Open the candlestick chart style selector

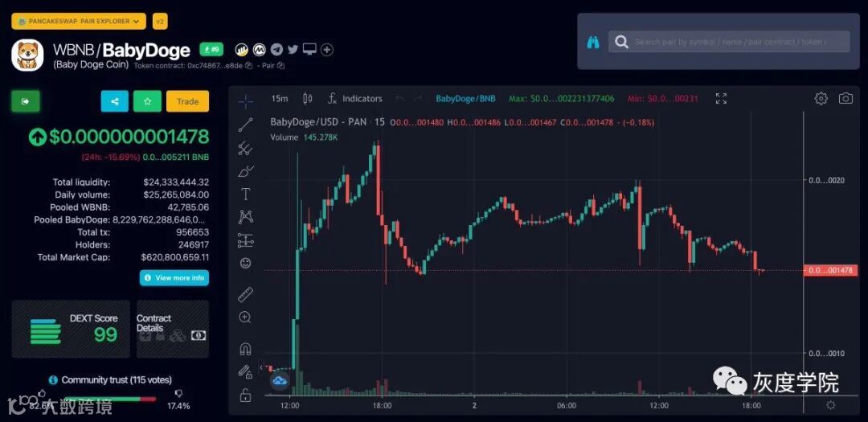point(308,99)
